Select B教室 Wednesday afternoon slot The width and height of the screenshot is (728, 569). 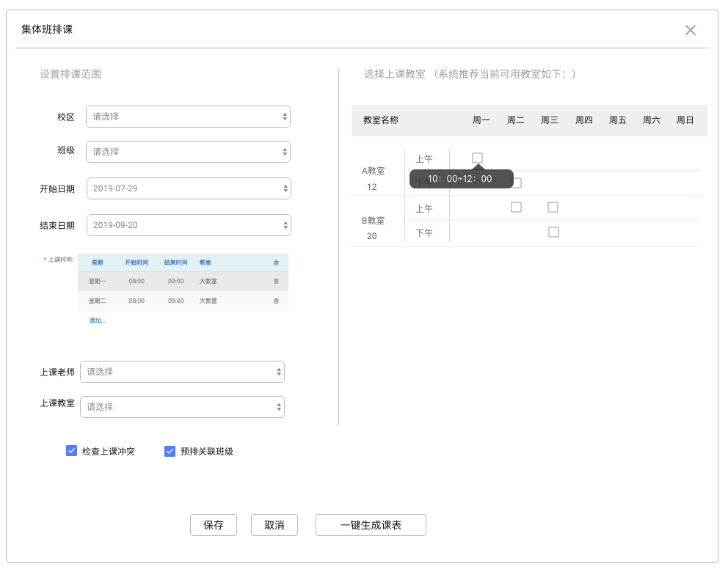tap(553, 232)
